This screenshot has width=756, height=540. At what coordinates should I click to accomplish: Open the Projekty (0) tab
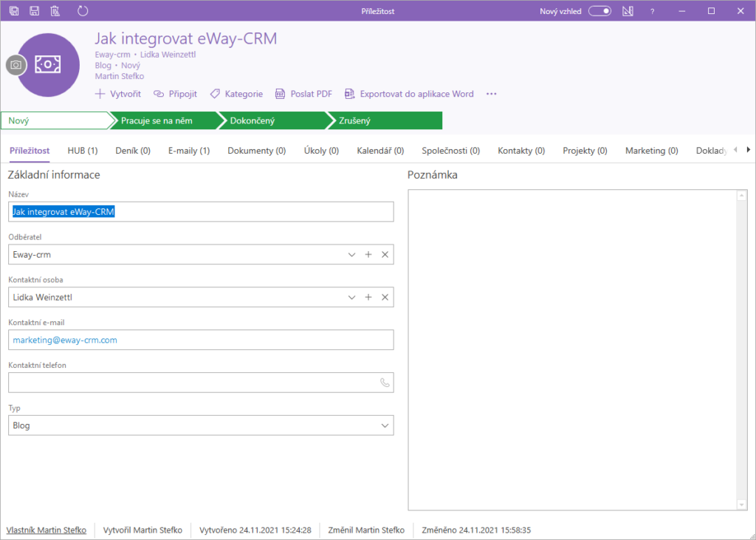click(585, 151)
